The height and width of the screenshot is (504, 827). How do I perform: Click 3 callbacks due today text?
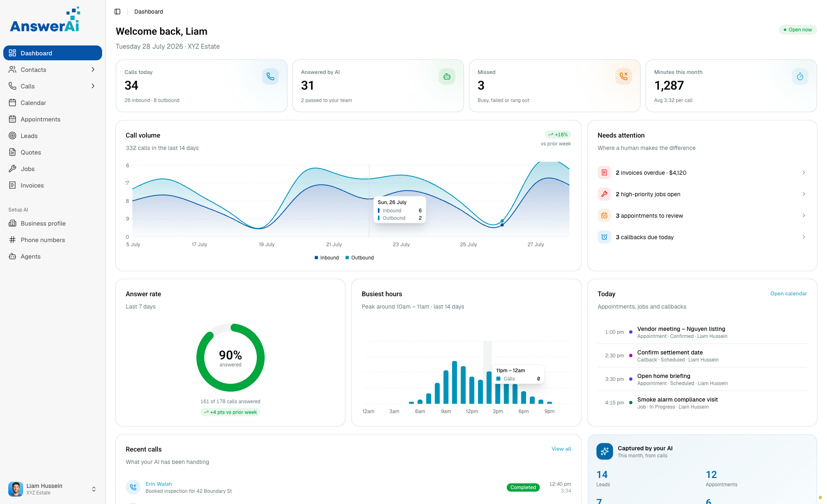point(645,237)
